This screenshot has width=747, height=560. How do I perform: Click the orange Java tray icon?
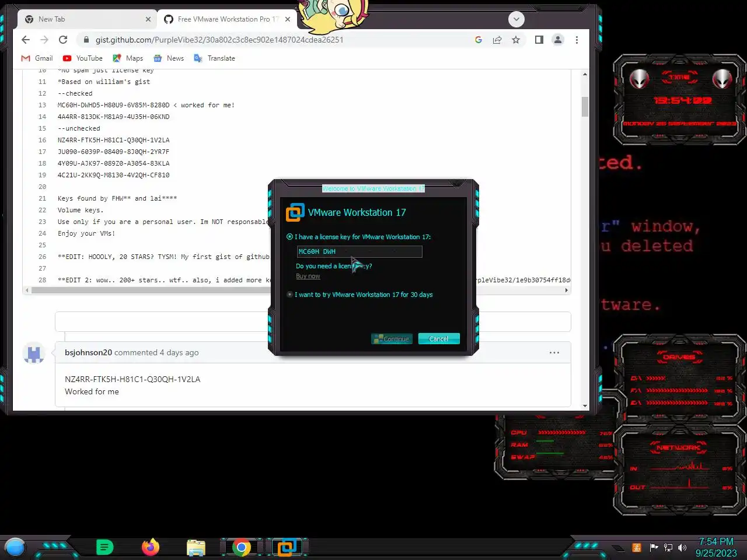coord(637,547)
